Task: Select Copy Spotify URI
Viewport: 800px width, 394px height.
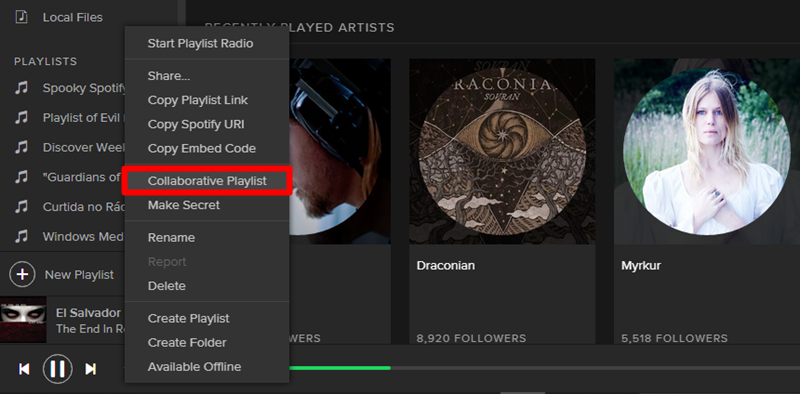Action: [x=195, y=125]
